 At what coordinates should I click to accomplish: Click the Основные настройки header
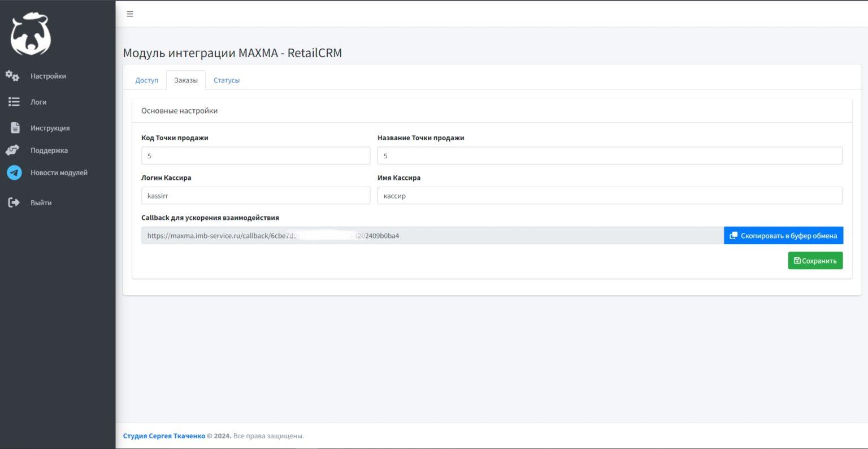tap(179, 111)
